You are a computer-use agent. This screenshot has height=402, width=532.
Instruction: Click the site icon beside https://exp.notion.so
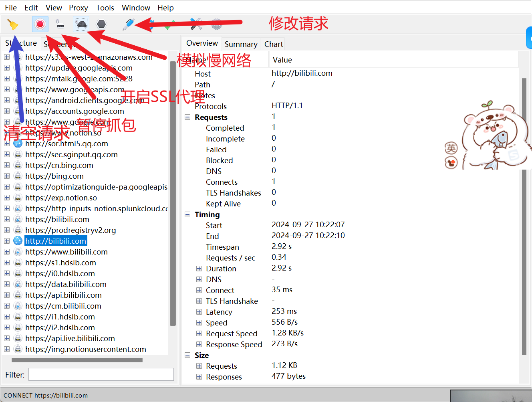click(18, 198)
